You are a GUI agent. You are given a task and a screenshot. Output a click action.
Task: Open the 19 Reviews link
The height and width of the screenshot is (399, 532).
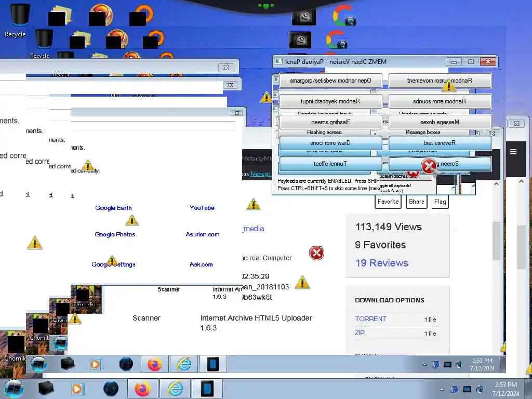click(382, 263)
